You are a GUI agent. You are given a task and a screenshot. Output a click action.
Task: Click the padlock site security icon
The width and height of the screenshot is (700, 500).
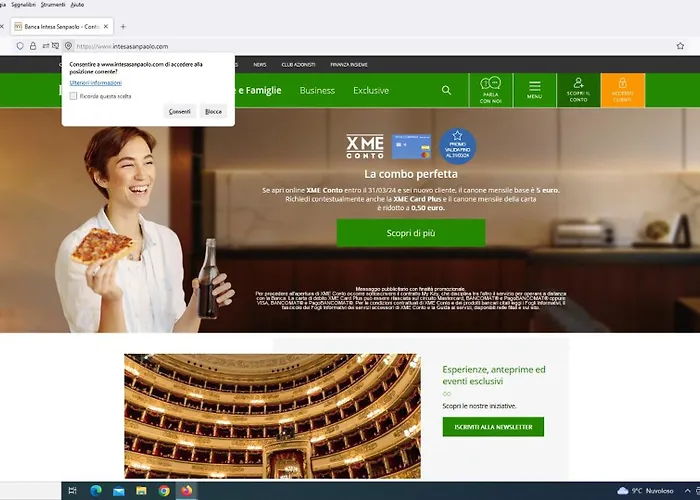[x=33, y=46]
